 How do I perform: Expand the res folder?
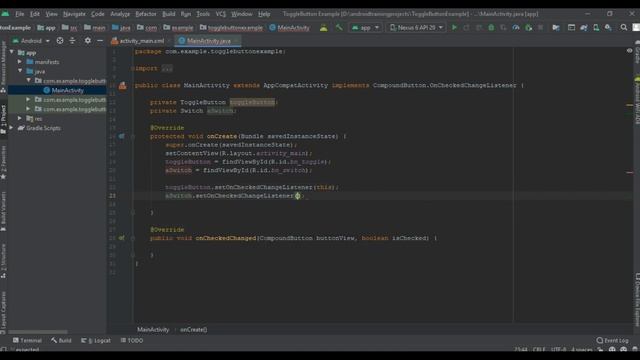click(20, 118)
